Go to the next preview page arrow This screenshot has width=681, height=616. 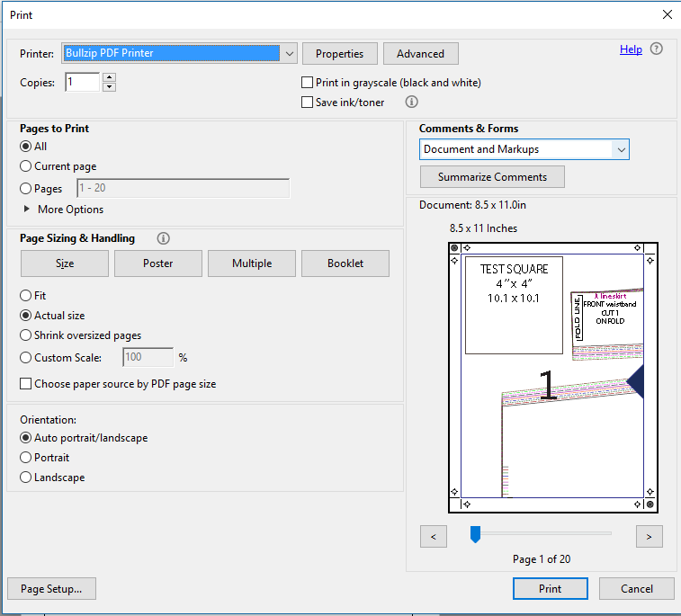coord(649,537)
